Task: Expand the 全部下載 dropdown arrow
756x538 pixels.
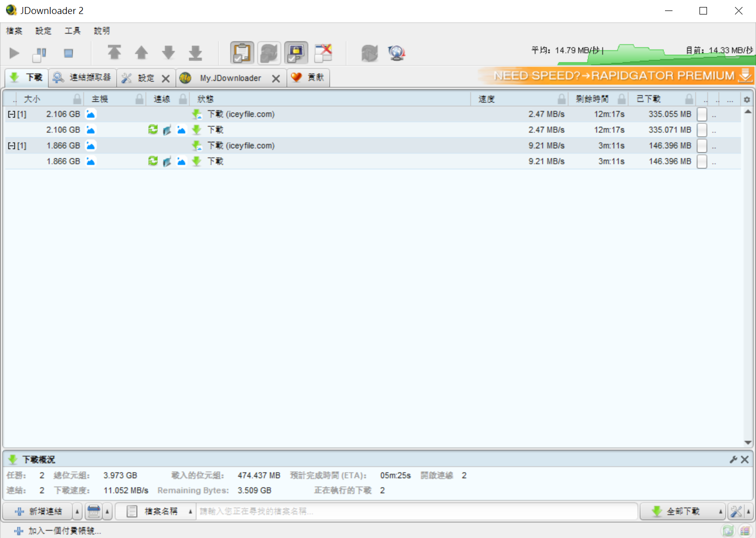Action: pos(720,512)
